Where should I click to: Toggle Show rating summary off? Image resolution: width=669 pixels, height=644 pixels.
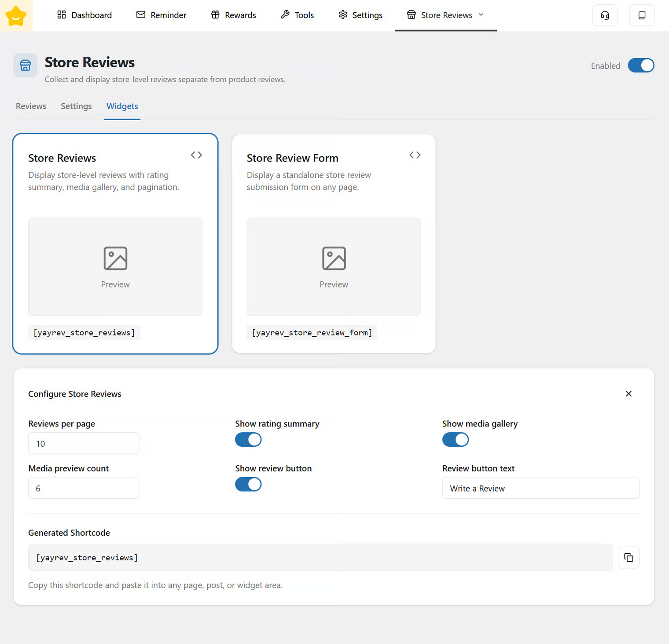pos(248,440)
